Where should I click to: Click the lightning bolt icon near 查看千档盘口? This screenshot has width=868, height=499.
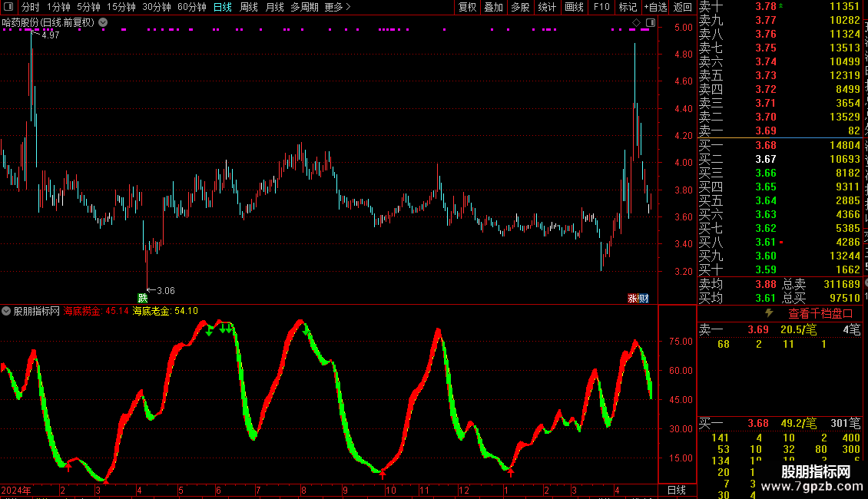pyautogui.click(x=769, y=313)
